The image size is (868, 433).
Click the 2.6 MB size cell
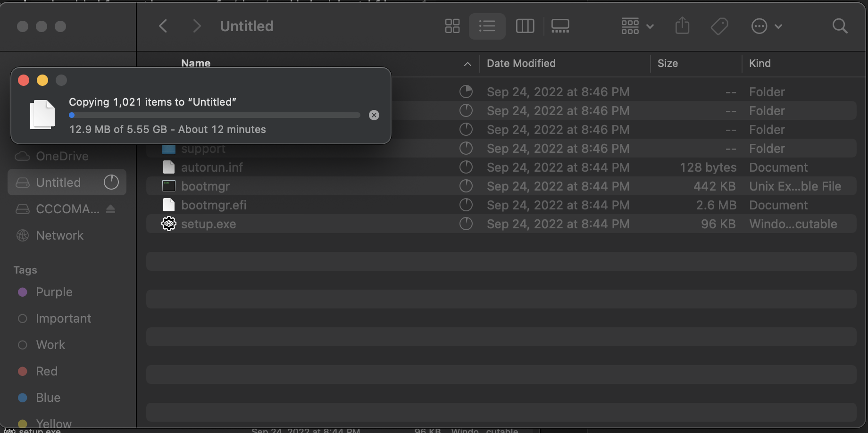[x=716, y=205]
